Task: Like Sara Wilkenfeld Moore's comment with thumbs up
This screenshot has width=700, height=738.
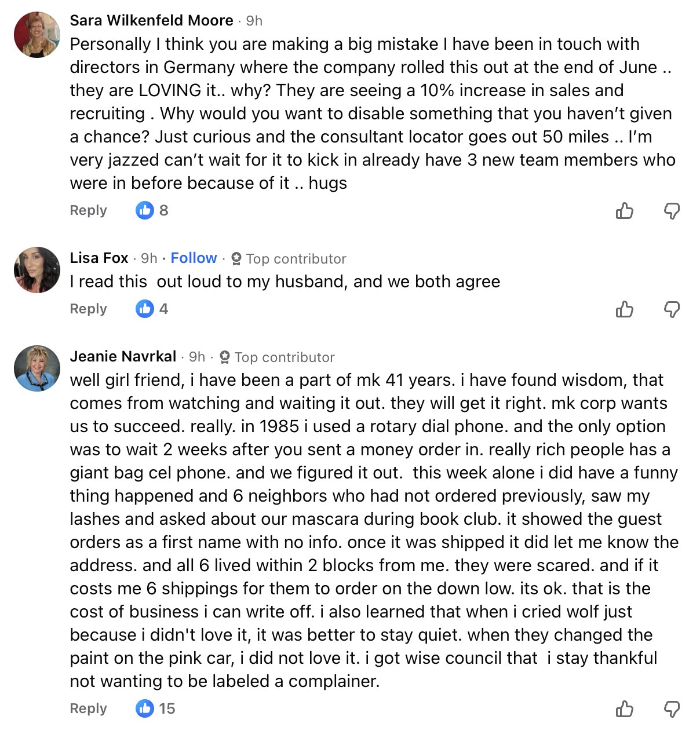Action: [624, 210]
